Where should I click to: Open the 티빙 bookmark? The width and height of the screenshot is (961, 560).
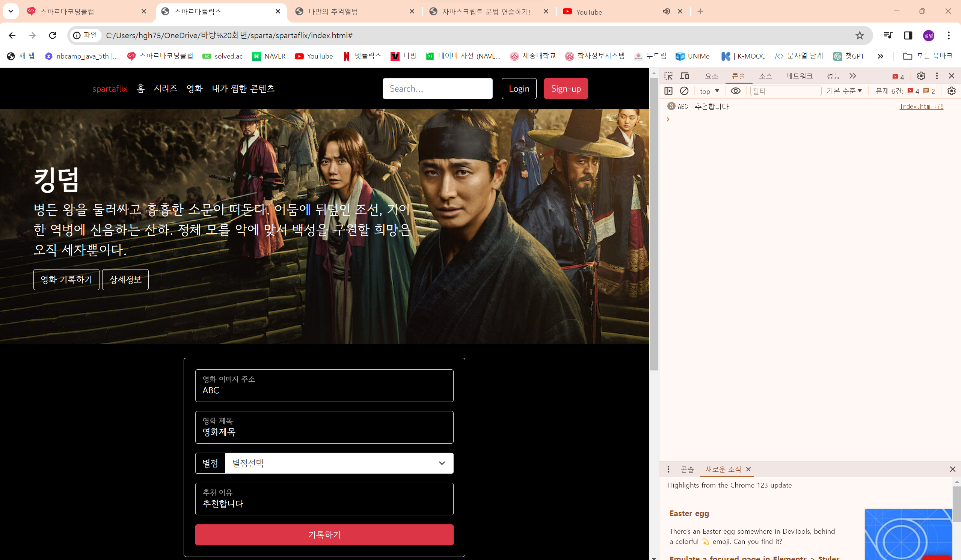tap(403, 56)
